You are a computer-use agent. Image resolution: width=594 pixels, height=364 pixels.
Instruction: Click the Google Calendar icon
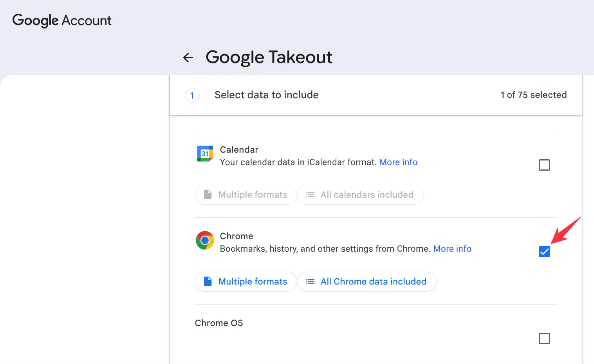click(x=205, y=154)
